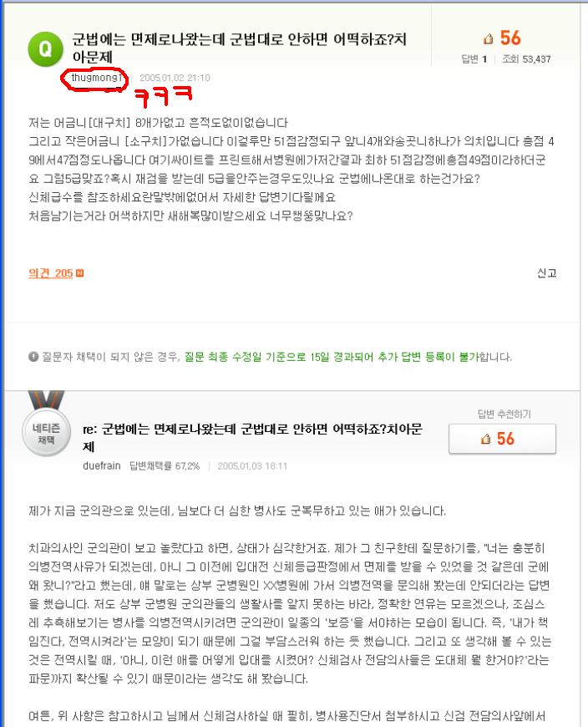Click the 답변채택률 67.2% label

(x=164, y=465)
